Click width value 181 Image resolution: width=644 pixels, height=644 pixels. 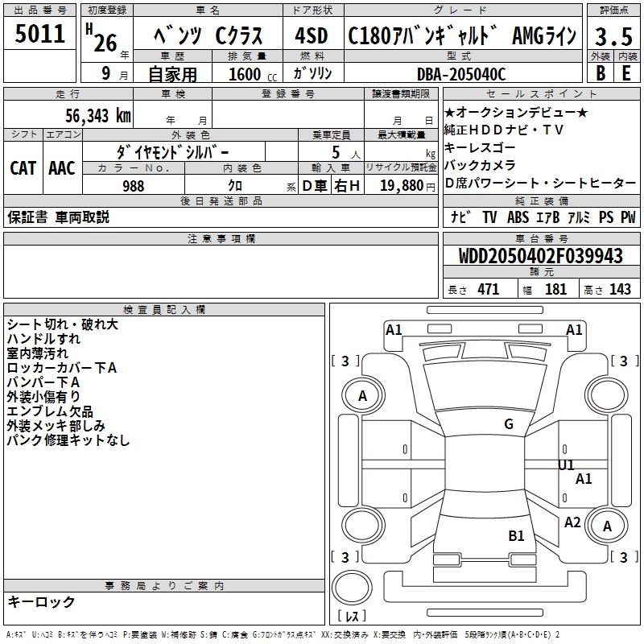coord(555,289)
